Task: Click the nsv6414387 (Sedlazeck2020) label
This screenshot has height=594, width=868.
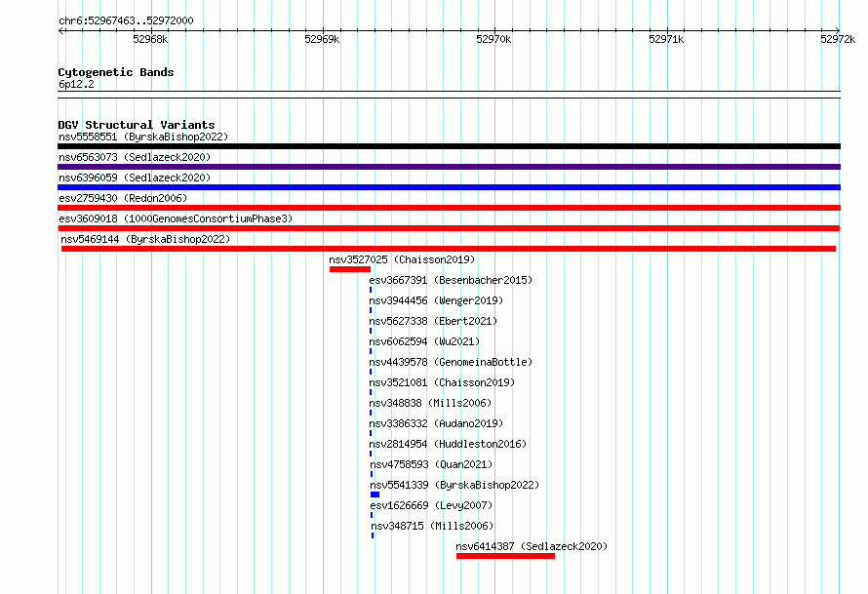Action: [532, 546]
